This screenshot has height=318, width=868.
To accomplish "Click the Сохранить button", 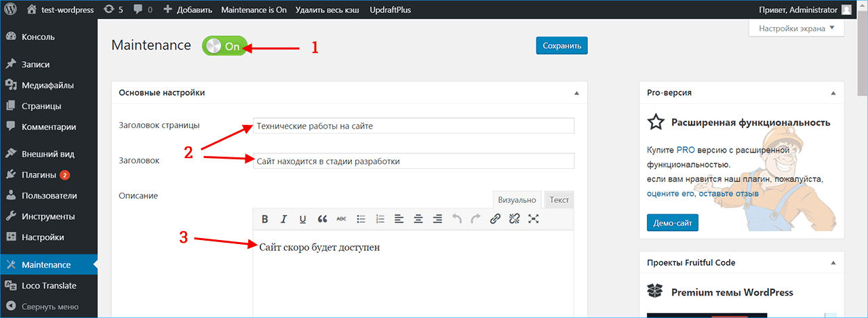I will point(561,46).
